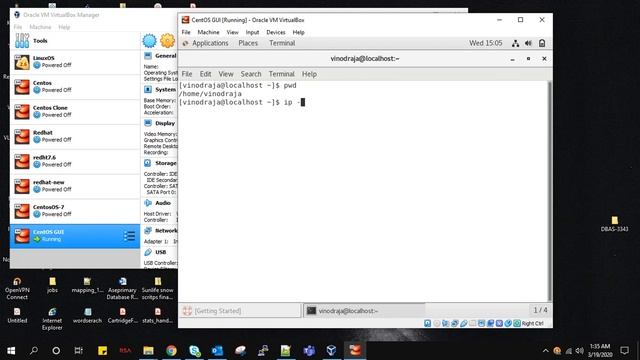Show hidden system tray icons chevron
The height and width of the screenshot is (360, 640).
click(545, 351)
